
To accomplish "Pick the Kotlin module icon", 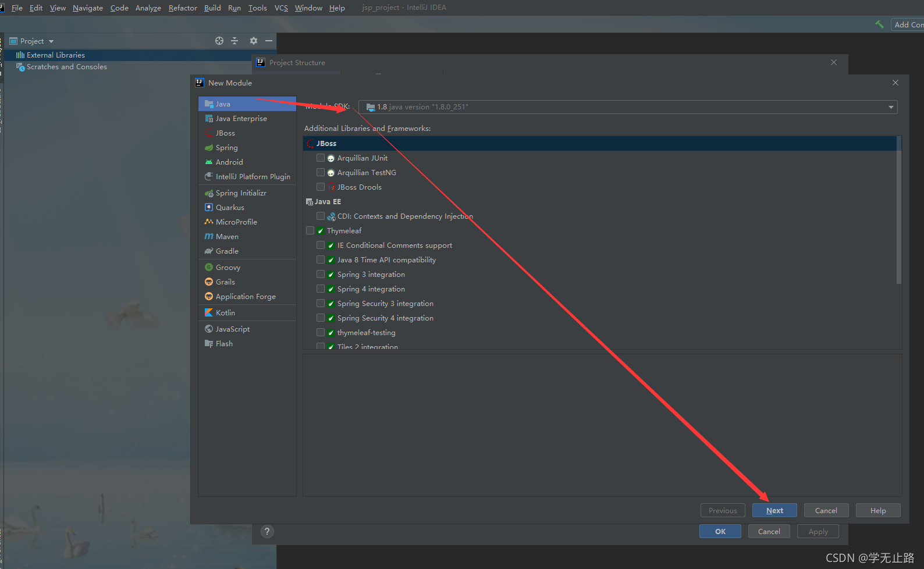I will 209,312.
